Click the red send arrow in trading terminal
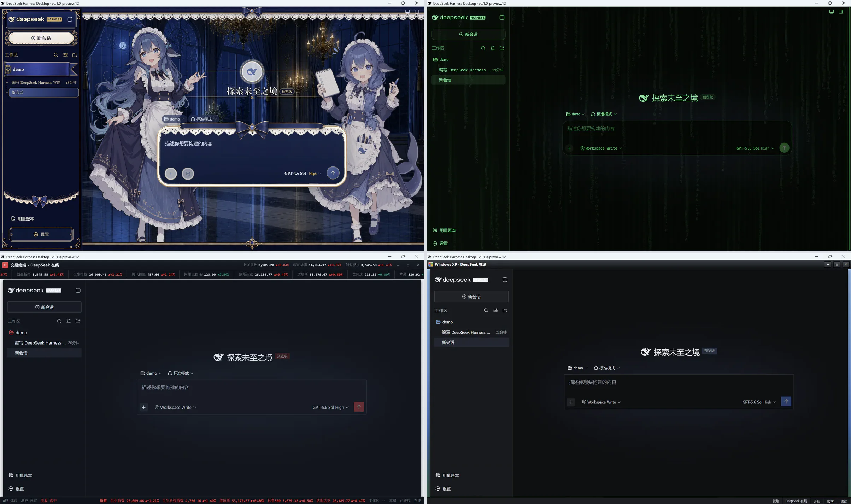 pos(359,407)
